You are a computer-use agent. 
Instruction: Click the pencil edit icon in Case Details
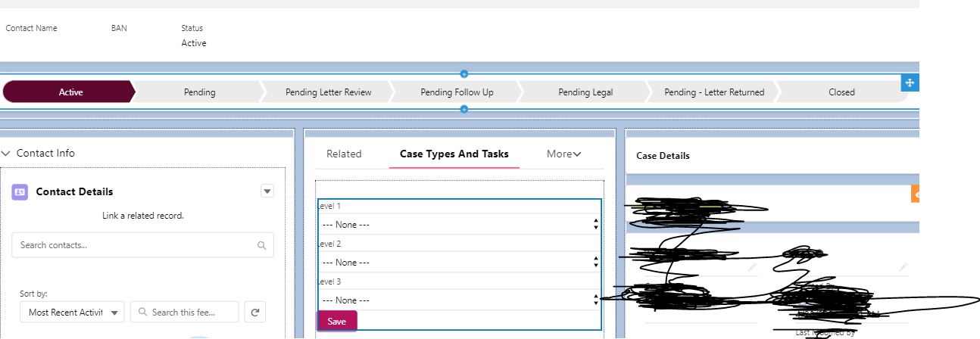pos(751,267)
